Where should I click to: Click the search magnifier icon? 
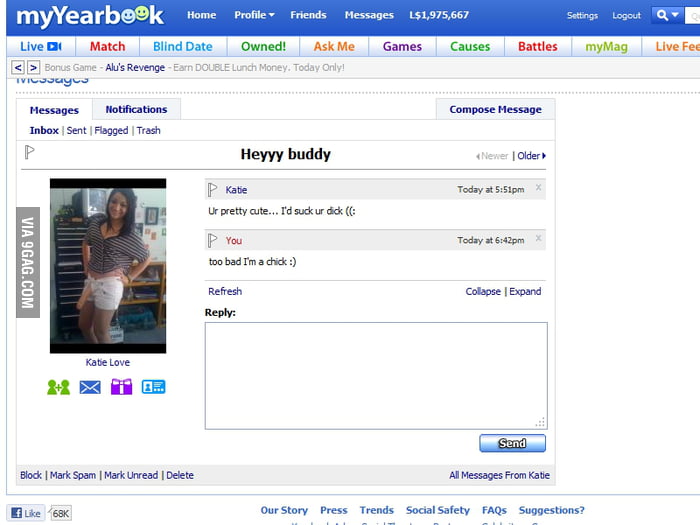663,15
